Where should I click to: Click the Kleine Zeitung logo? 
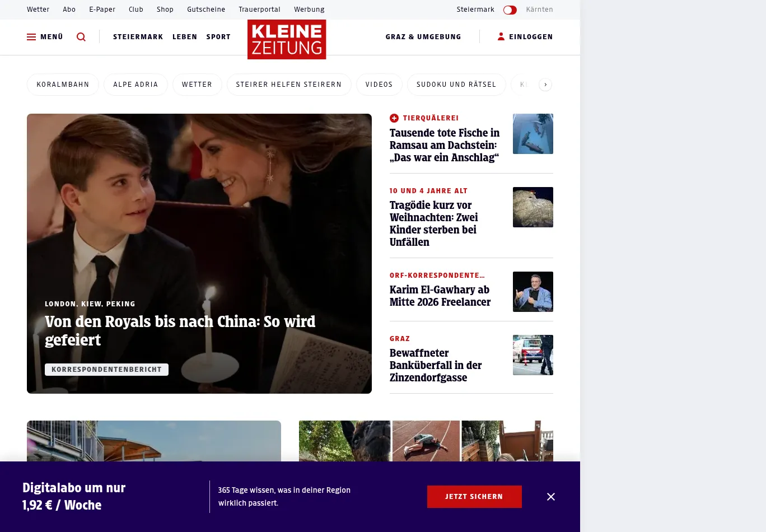(x=287, y=40)
